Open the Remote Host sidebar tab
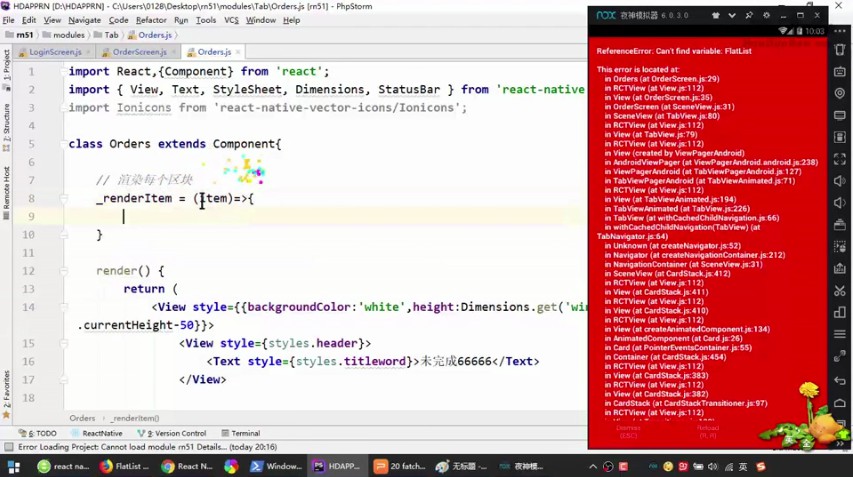 tap(7, 191)
